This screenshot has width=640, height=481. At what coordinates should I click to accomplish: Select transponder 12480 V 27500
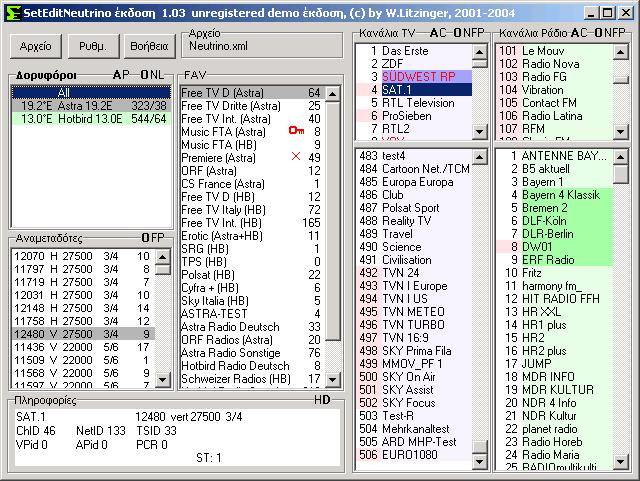point(83,334)
